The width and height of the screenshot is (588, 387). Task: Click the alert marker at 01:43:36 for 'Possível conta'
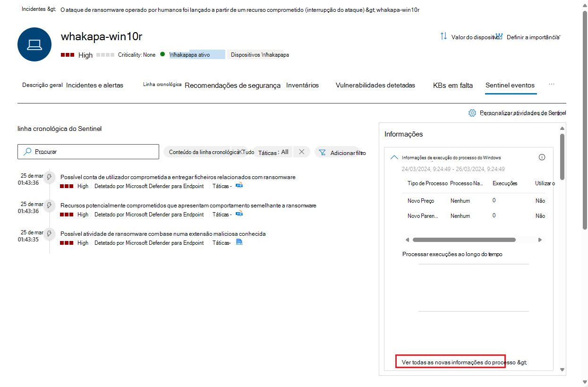[x=49, y=177]
